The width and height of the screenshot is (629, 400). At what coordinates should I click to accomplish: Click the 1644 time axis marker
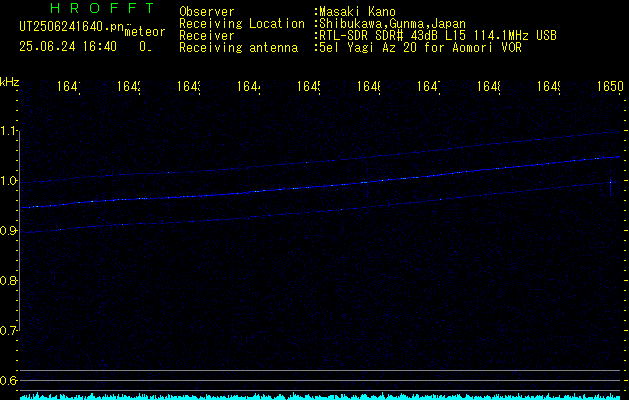pos(249,86)
